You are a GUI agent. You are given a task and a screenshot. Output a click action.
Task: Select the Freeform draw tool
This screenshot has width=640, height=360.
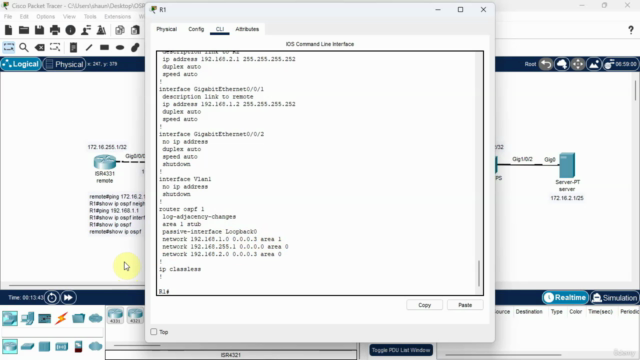[135, 47]
